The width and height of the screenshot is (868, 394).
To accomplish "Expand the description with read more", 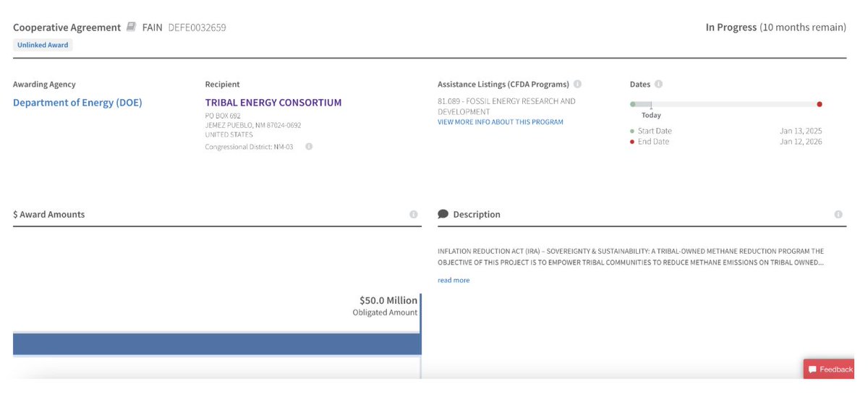I will click(x=454, y=280).
